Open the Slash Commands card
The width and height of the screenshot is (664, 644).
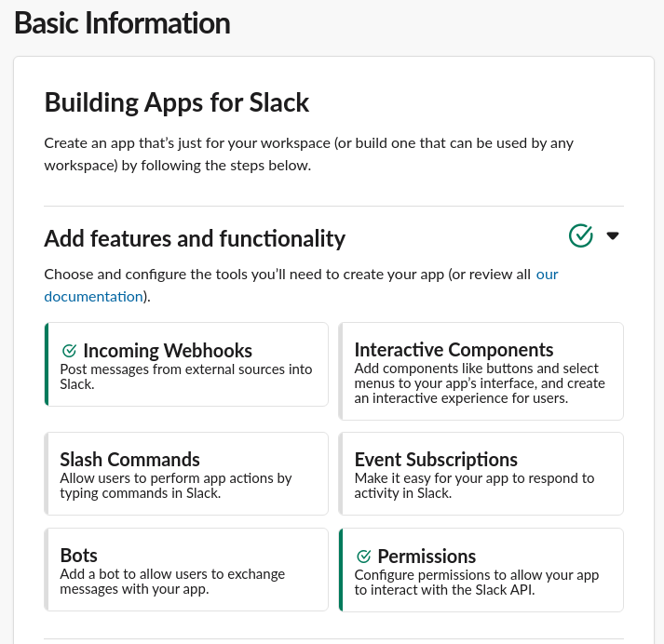coord(186,474)
